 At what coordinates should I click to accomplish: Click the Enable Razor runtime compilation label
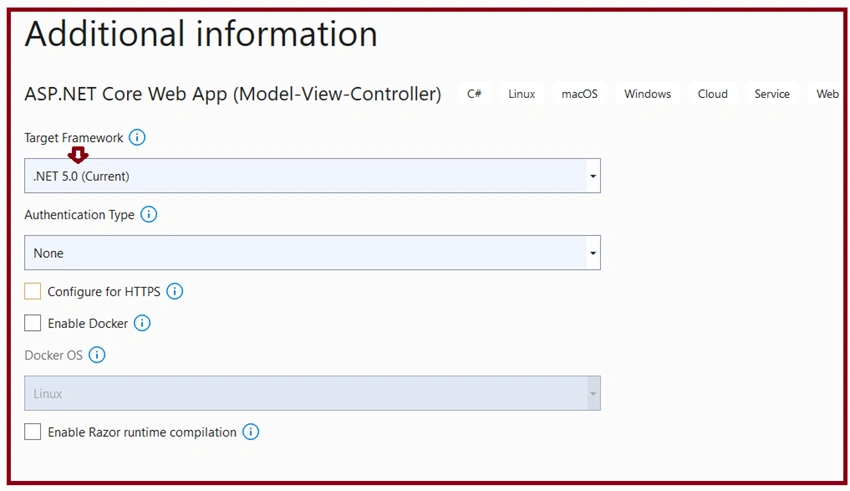pos(142,432)
